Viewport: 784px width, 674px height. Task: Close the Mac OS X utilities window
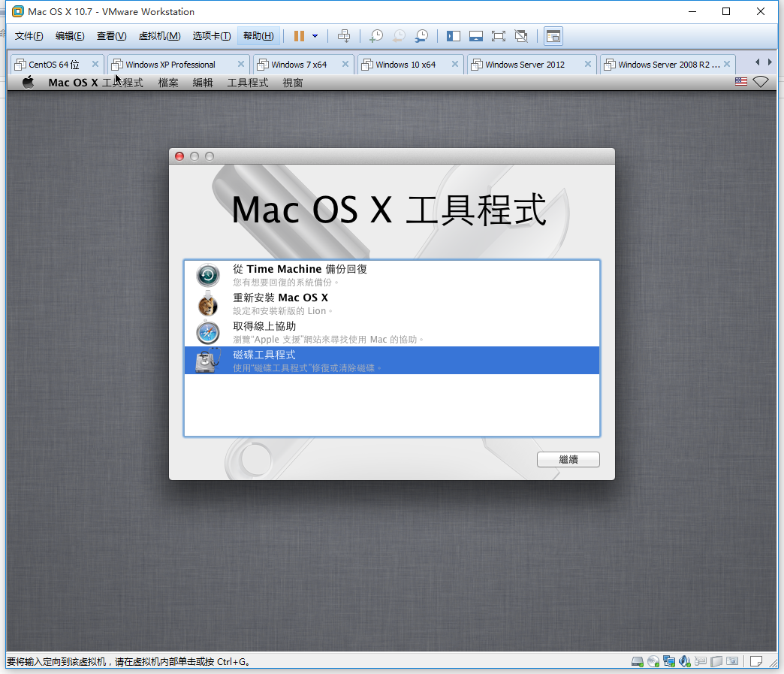pos(179,156)
